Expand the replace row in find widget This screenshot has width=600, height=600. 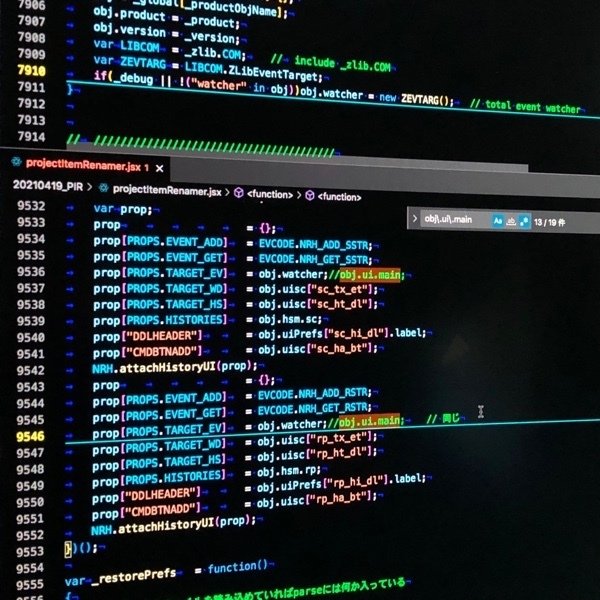pos(414,219)
